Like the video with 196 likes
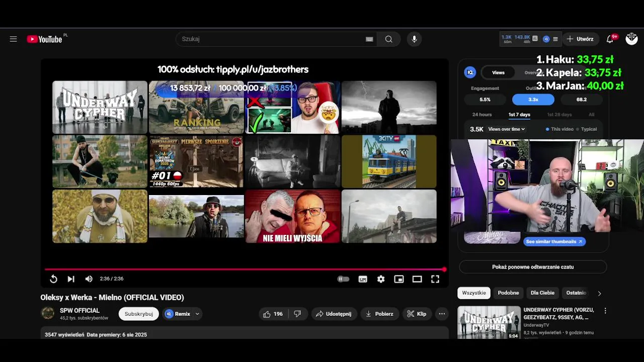 (x=273, y=314)
